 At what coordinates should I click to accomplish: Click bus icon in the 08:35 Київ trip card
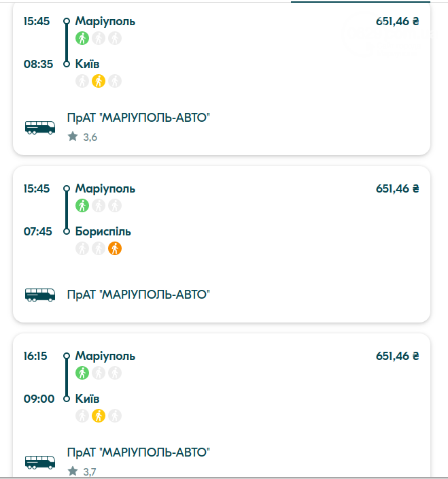[40, 127]
